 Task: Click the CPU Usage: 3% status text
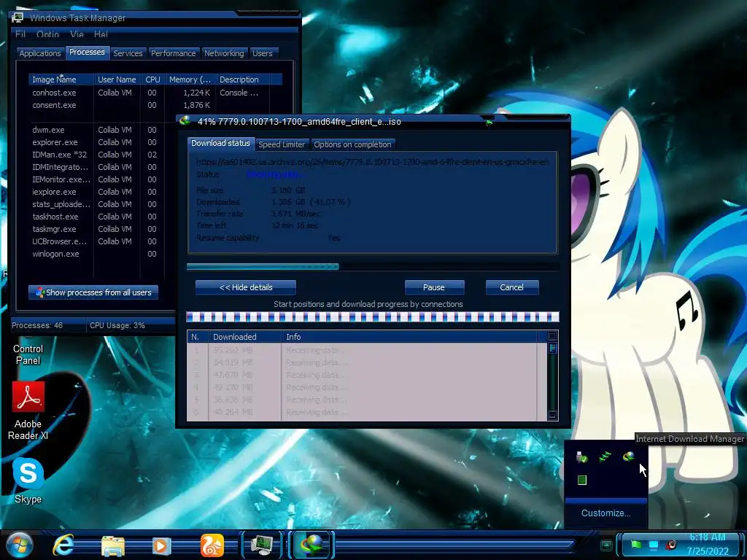coord(117,325)
